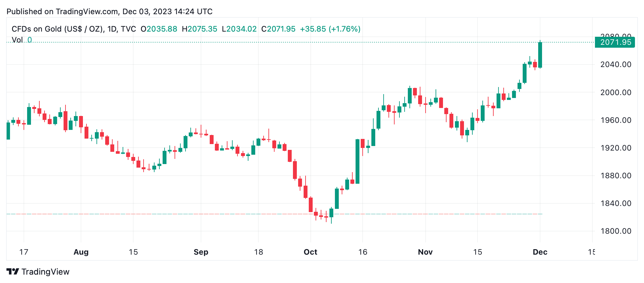
Task: Click the Nov label on time axis
Action: (x=425, y=252)
